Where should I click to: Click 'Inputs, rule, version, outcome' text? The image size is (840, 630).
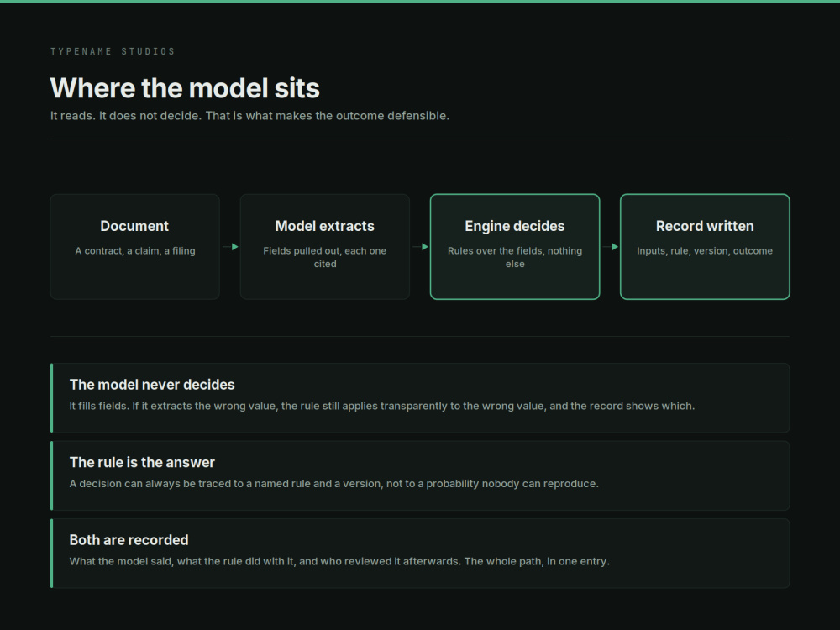tap(705, 250)
